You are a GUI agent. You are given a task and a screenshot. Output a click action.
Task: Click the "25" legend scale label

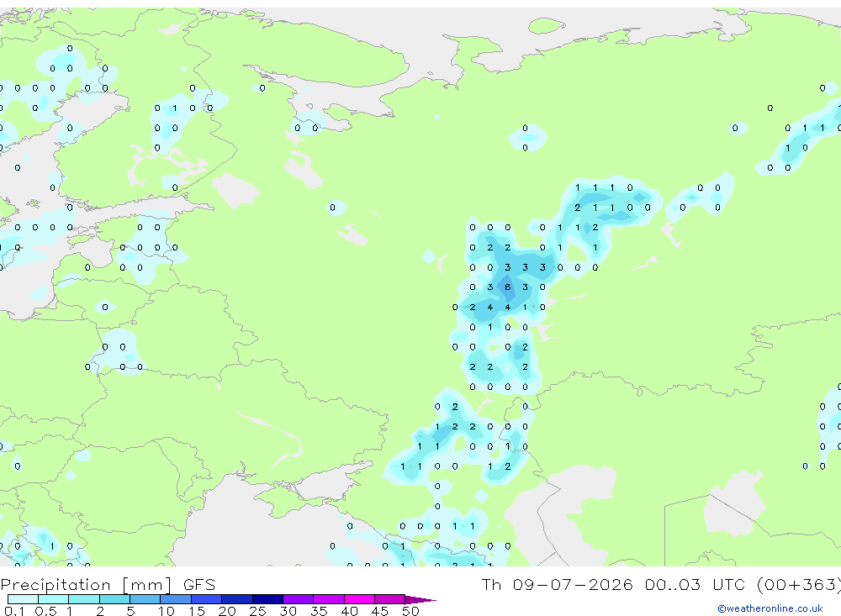click(258, 611)
